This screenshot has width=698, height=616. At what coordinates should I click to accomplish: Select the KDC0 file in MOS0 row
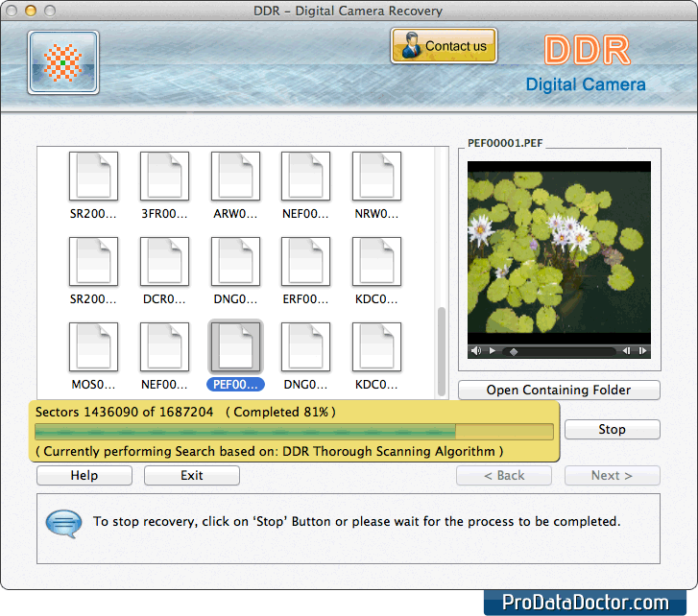376,347
